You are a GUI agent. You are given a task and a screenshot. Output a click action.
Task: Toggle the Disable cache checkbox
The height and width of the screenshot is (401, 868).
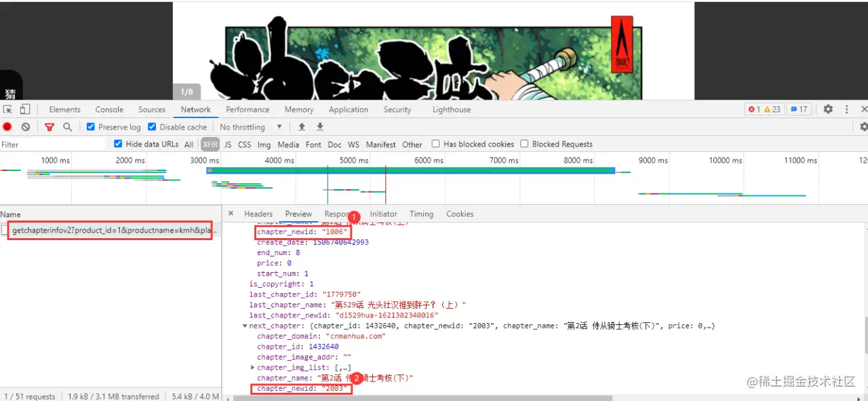[x=152, y=127]
